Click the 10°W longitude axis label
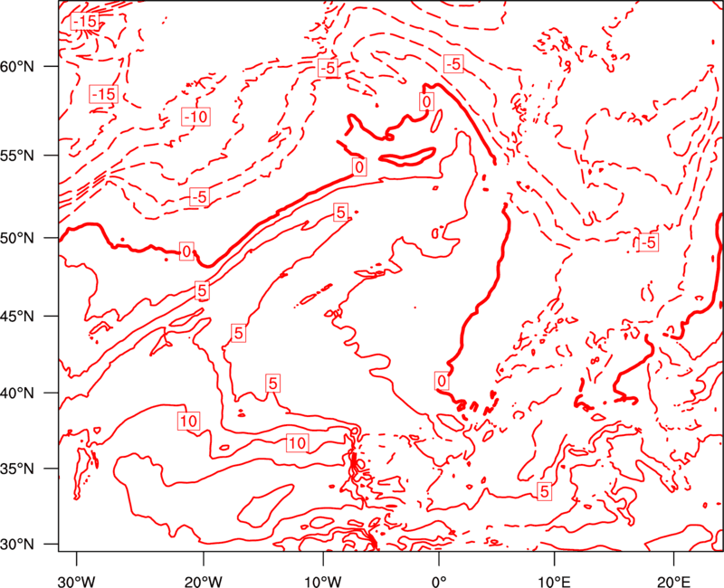This screenshot has height=588, width=724. tap(323, 582)
